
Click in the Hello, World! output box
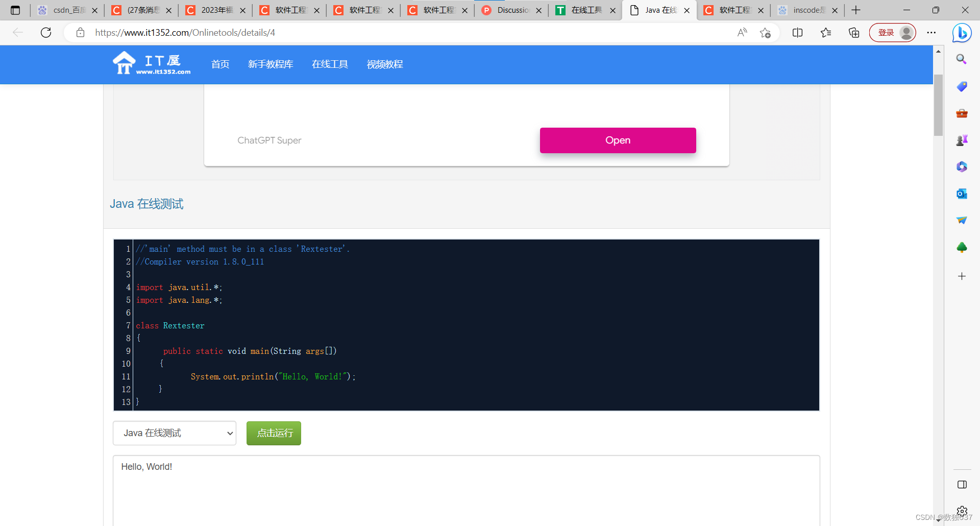[466, 490]
